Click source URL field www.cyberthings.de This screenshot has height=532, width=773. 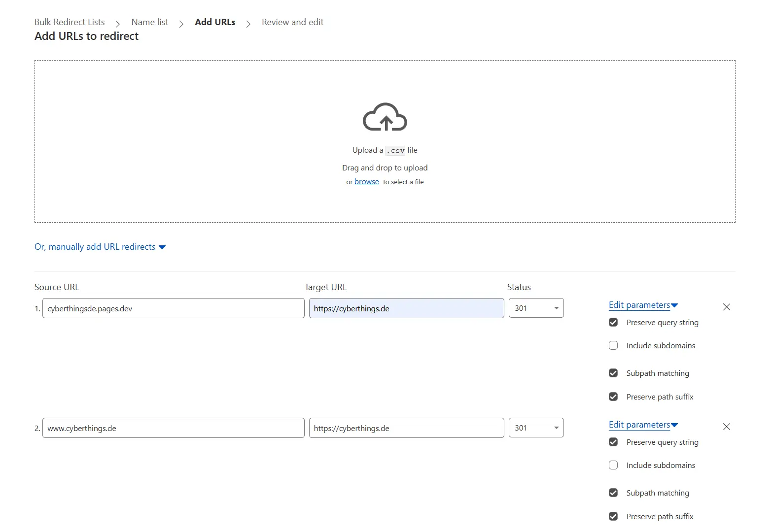coord(174,428)
